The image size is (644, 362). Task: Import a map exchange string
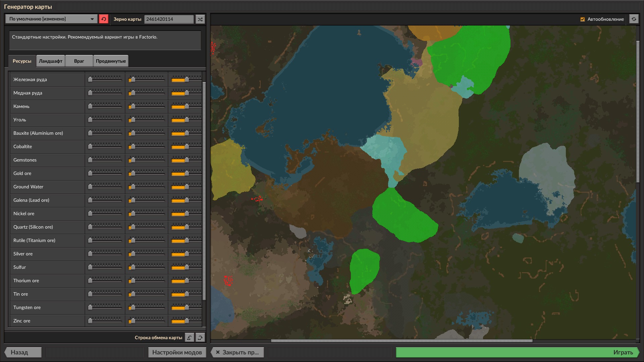click(190, 338)
